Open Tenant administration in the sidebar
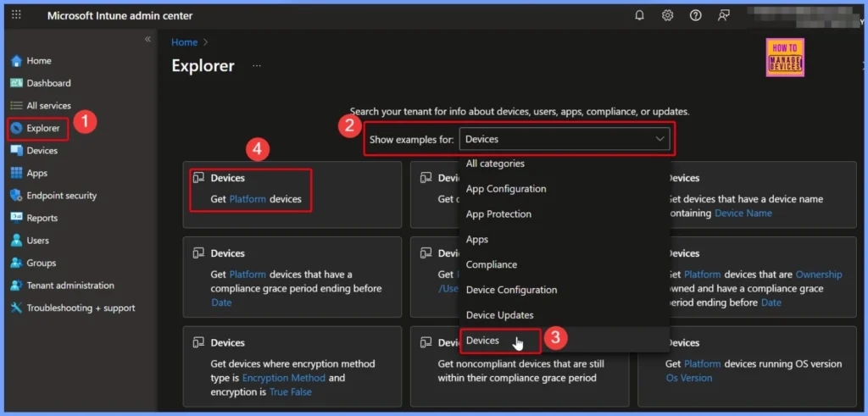 click(x=70, y=286)
